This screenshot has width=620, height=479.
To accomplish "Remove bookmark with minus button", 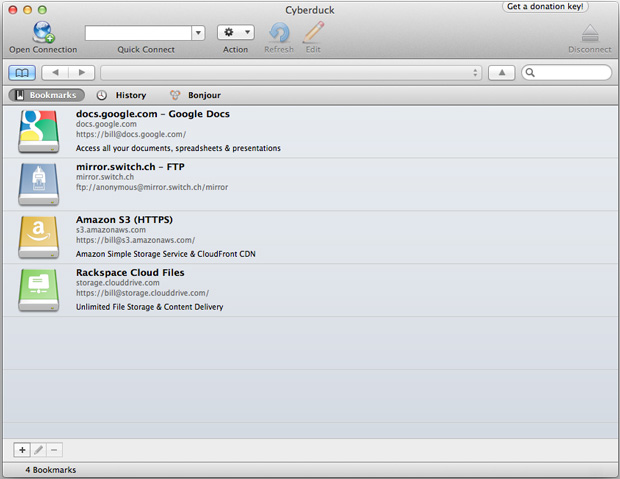I will coord(54,450).
